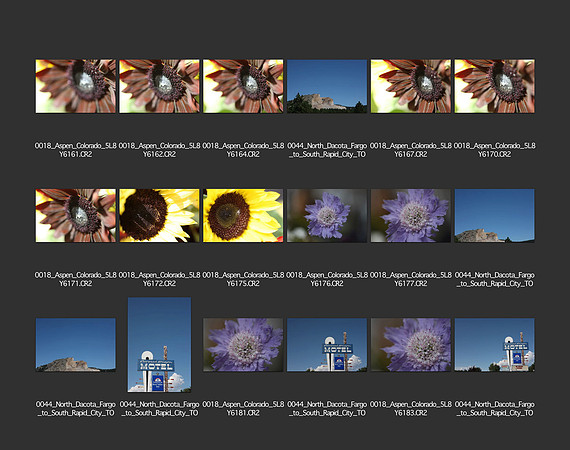This screenshot has width=570, height=450.
Task: Select the thumbnail for Y6171.CR2
Action: (x=76, y=216)
